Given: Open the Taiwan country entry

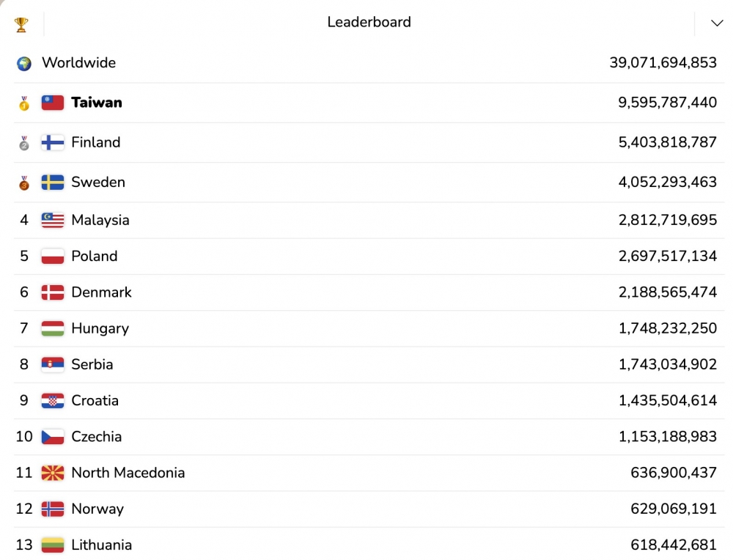Looking at the screenshot, I should pyautogui.click(x=97, y=103).
